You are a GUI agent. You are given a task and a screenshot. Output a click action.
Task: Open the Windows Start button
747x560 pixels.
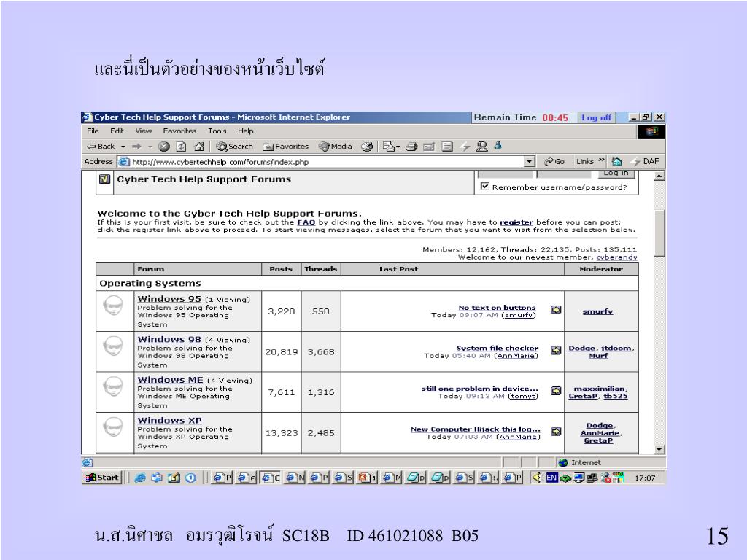click(102, 478)
